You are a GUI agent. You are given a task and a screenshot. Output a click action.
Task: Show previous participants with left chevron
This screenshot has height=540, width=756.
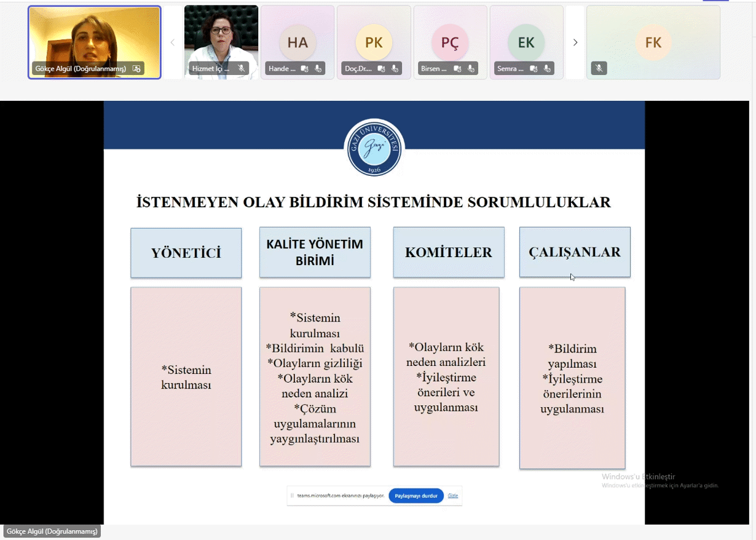pyautogui.click(x=173, y=42)
